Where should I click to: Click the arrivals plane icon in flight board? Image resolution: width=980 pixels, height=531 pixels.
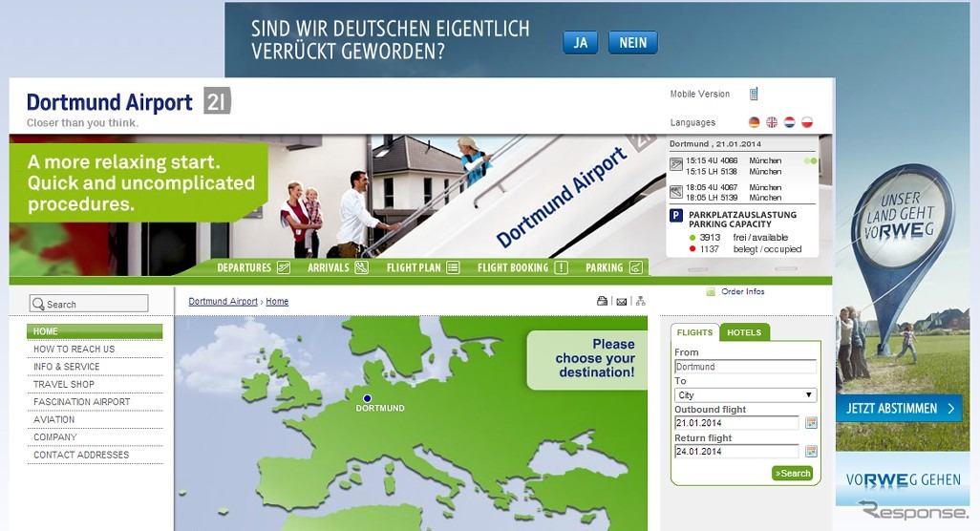coord(675,192)
